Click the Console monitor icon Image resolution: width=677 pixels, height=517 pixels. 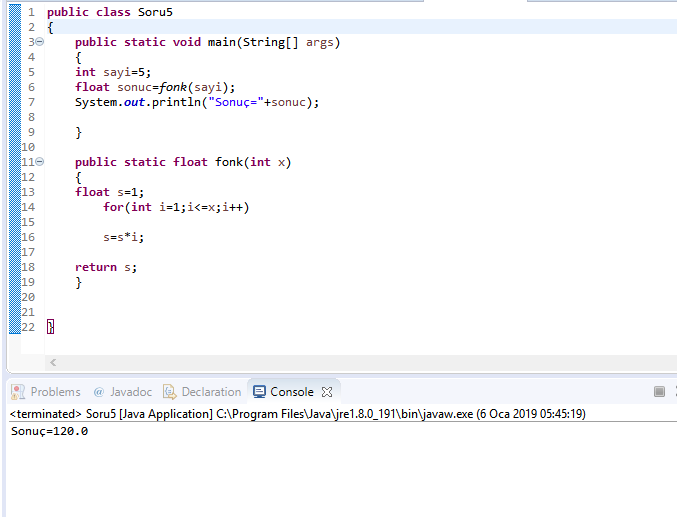coord(259,392)
